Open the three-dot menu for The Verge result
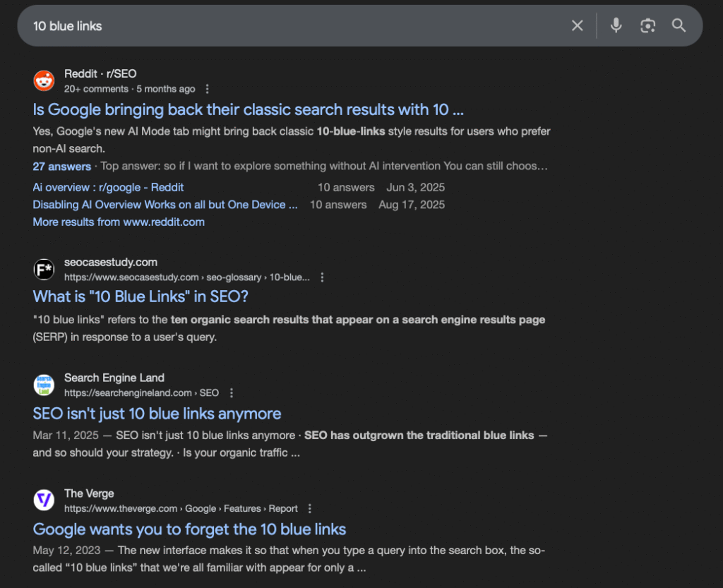 (310, 508)
